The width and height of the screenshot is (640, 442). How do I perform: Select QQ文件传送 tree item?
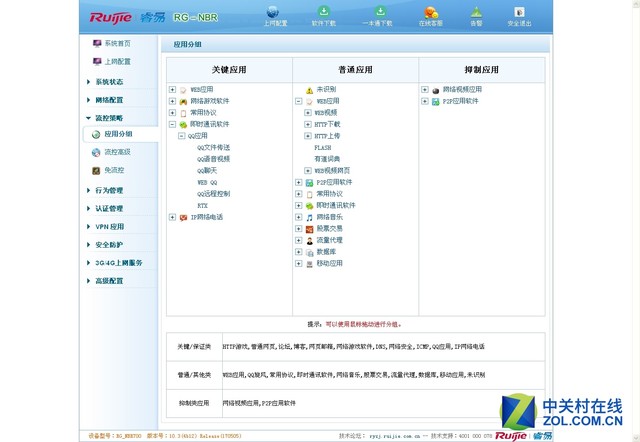coord(213,148)
